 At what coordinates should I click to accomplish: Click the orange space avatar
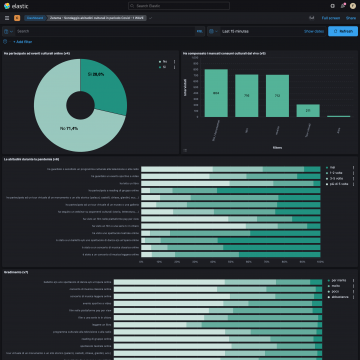click(x=17, y=18)
